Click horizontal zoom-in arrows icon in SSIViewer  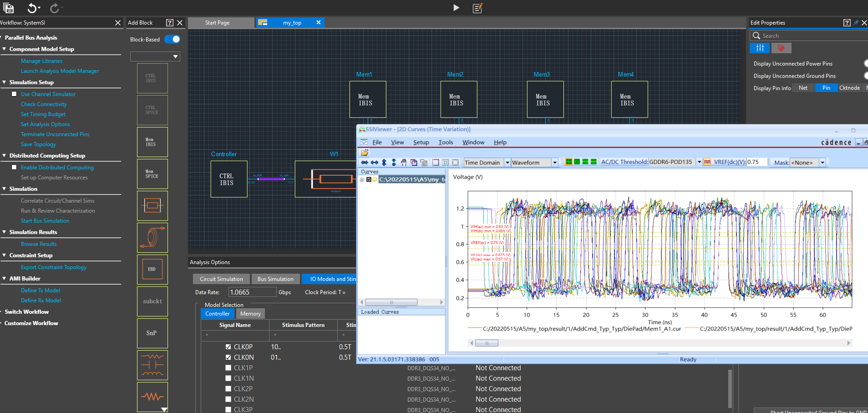[365, 163]
